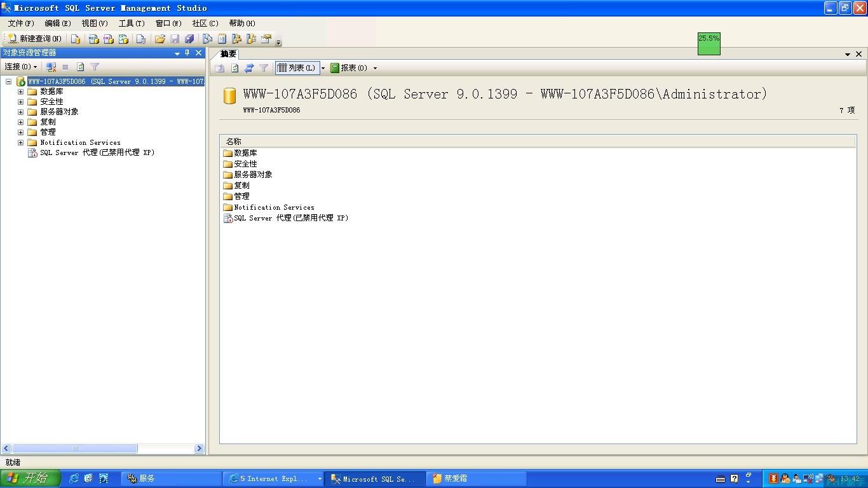Open a new Database Engine query icon
The height and width of the screenshot is (488, 868).
[76, 39]
